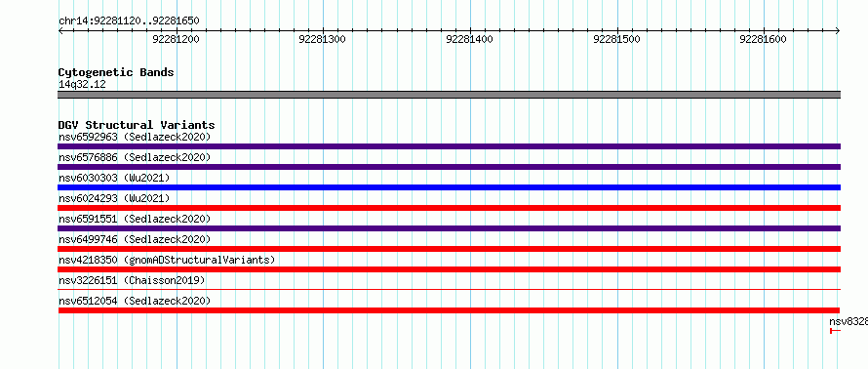Select the red bar under nsv4218350
Image resolution: width=868 pixels, height=369 pixels.
pos(449,269)
